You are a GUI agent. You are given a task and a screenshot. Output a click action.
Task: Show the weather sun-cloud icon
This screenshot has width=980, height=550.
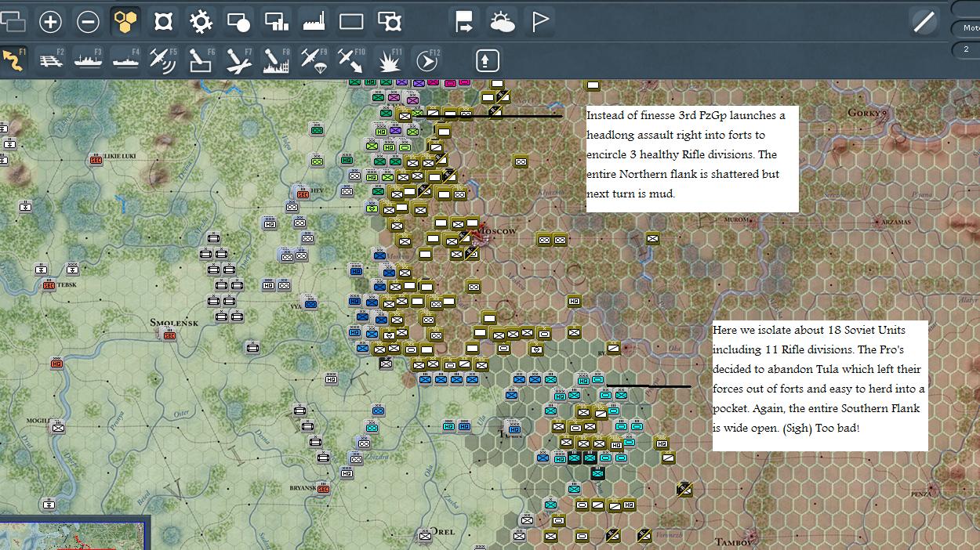point(502,22)
